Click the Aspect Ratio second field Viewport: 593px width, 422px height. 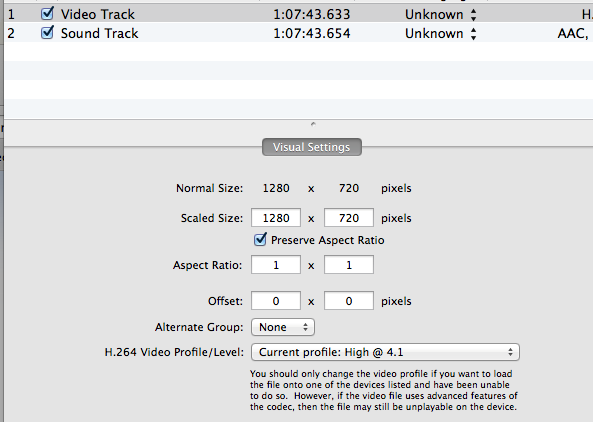pyautogui.click(x=349, y=265)
